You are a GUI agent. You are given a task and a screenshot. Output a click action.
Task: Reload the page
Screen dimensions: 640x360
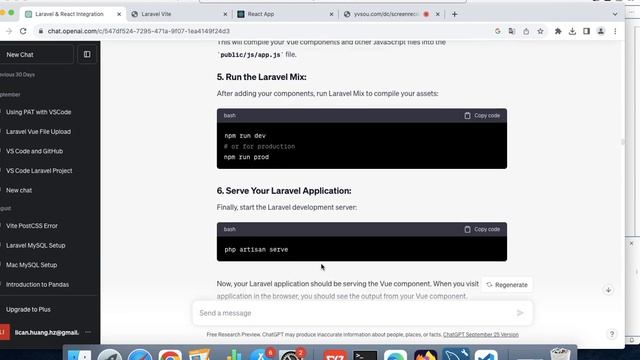[x=23, y=31]
